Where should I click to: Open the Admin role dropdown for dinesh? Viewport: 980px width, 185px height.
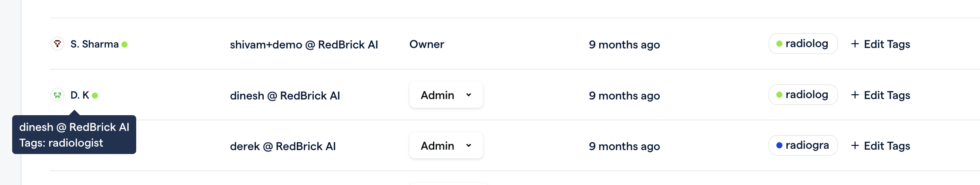(446, 95)
